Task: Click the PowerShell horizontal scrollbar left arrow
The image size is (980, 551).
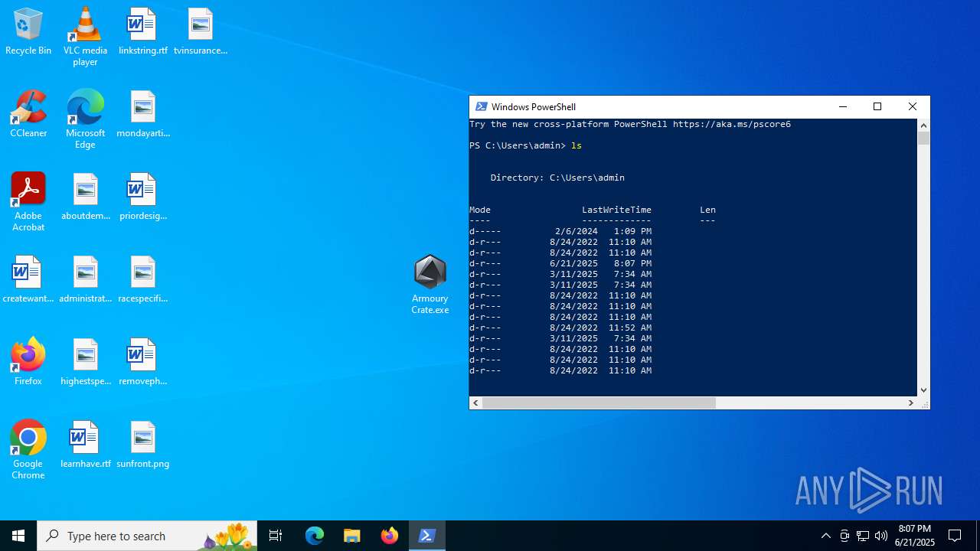Action: coord(475,403)
